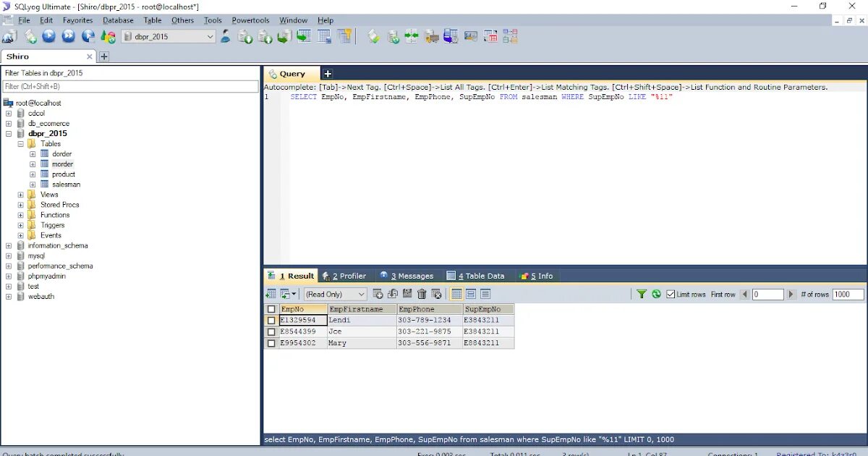
Task: Open the Powertools menu
Action: [250, 20]
